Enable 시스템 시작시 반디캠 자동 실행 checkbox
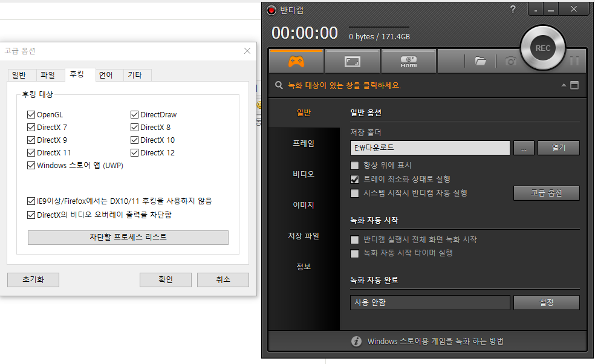The height and width of the screenshot is (364, 595). [x=354, y=193]
